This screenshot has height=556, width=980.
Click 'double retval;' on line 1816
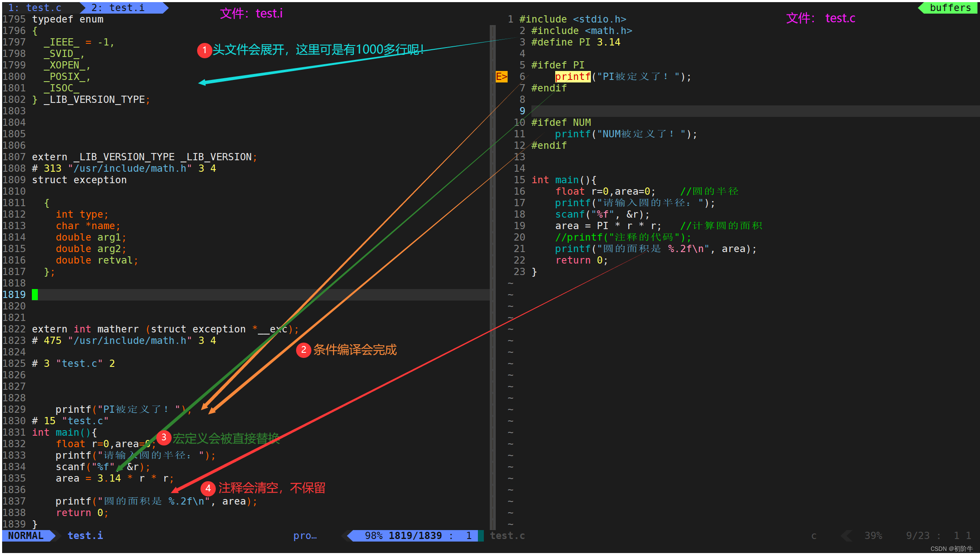pos(97,260)
